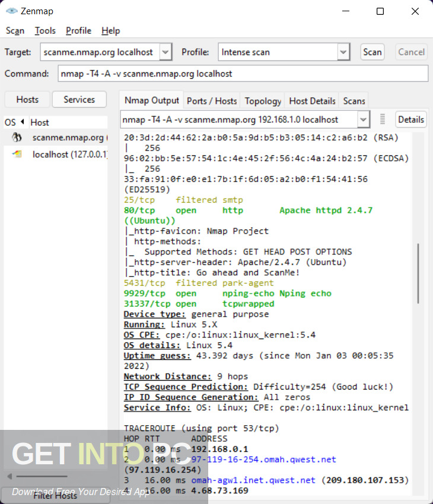The image size is (433, 504).
Task: Click the 192.168.0.1 hop address
Action: tap(219, 449)
